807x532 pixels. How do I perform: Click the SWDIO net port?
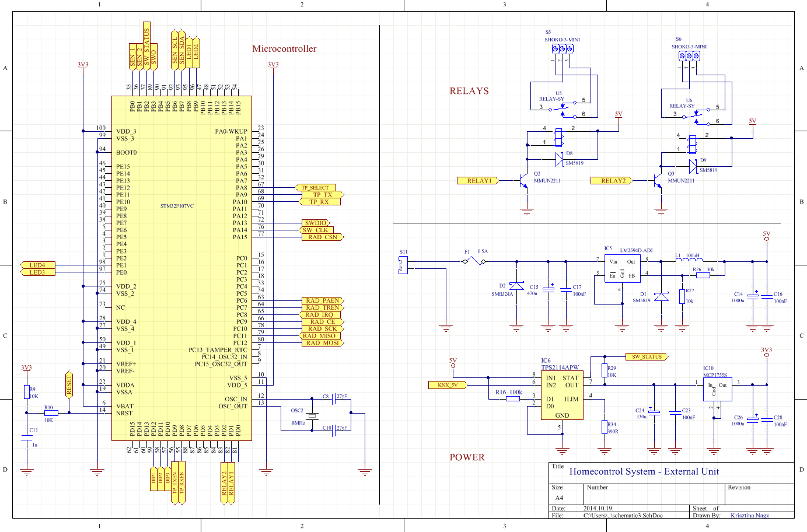[316, 223]
